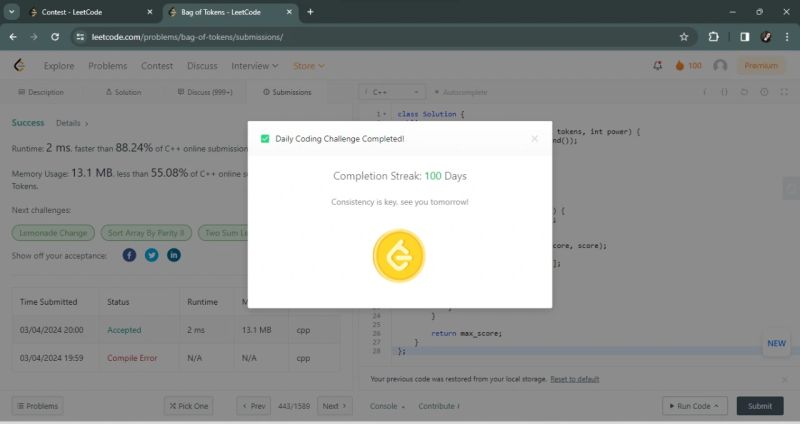The image size is (800, 424).
Task: Share acceptance on Twitter
Action: [152, 255]
